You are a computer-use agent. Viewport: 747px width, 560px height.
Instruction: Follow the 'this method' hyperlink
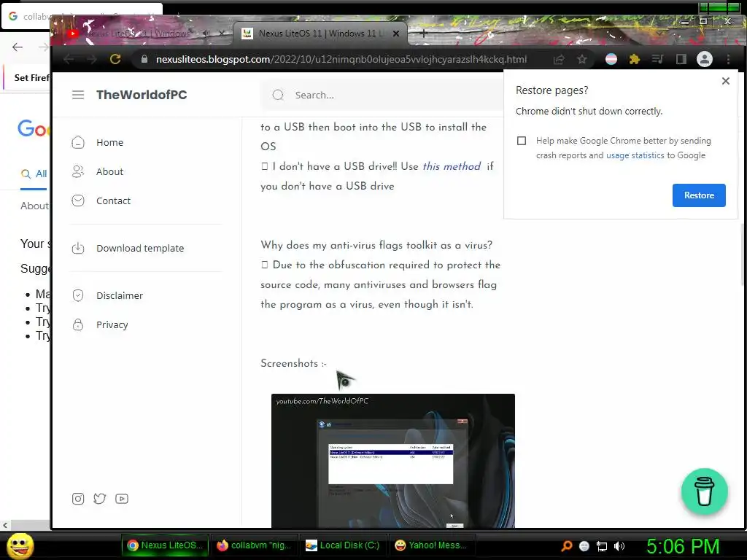[x=452, y=166]
